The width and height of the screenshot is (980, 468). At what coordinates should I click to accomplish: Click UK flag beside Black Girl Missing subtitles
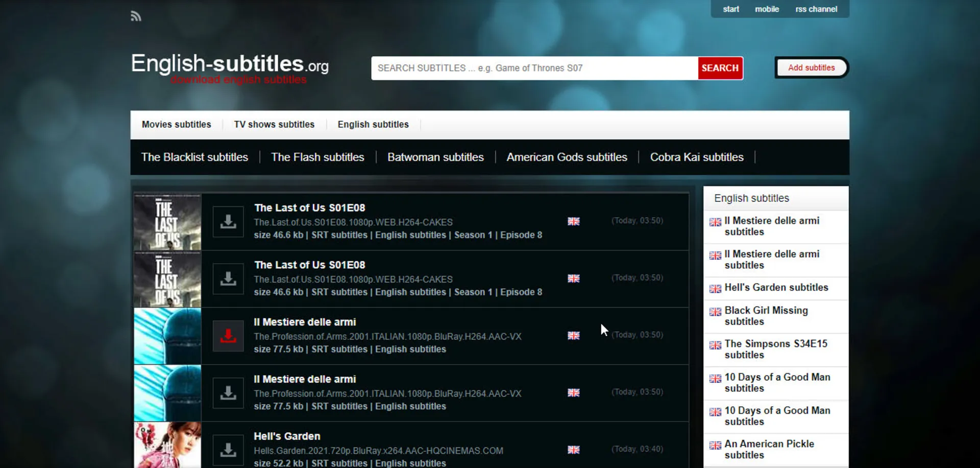coord(715,312)
